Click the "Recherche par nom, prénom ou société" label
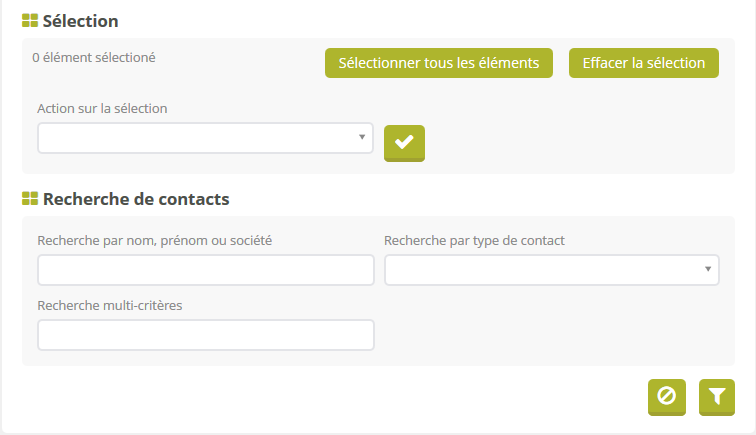This screenshot has width=756, height=435. (154, 240)
